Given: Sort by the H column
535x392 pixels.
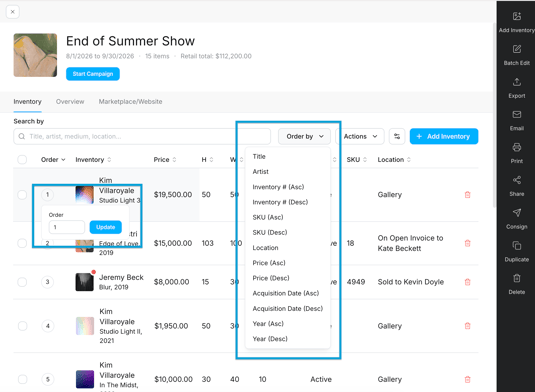Looking at the screenshot, I should [x=207, y=160].
